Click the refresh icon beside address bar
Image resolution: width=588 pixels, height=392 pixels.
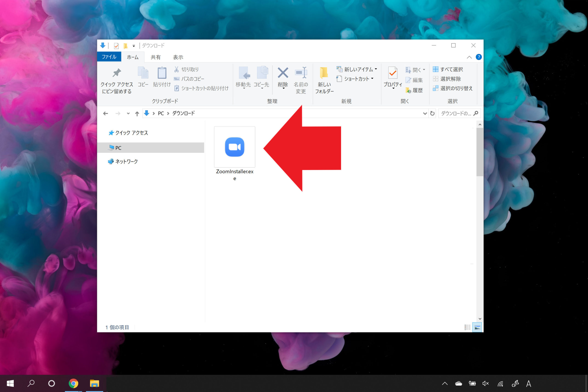coord(432,113)
